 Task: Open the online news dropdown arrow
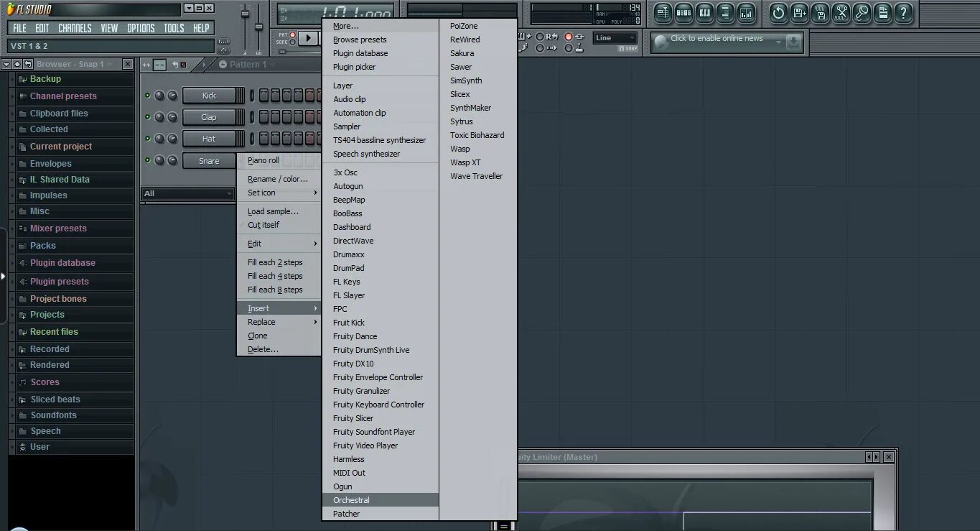click(778, 42)
